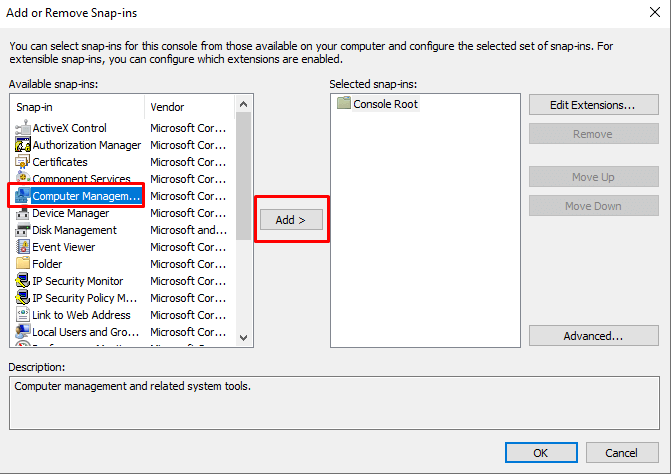Confirm with the OK button
Viewport: 671px width, 474px height.
pos(540,453)
